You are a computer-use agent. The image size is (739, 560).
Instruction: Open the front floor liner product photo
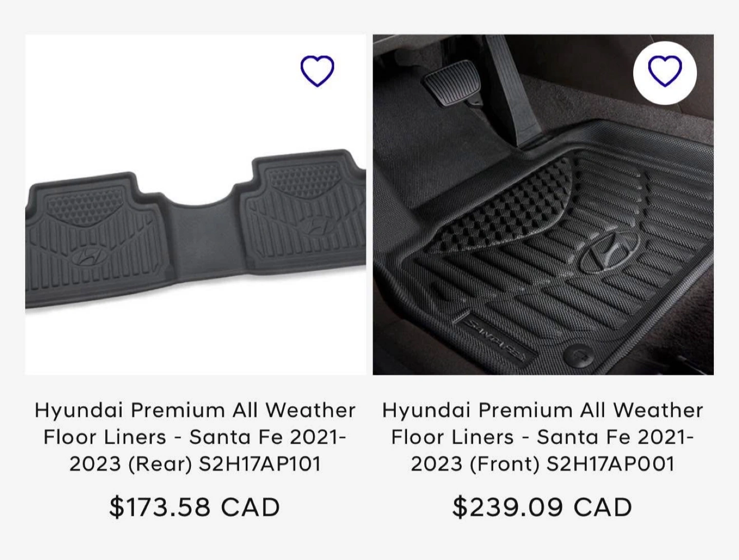click(543, 205)
